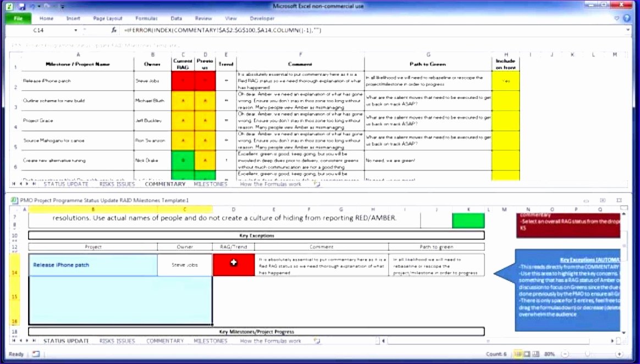
Task: Open the Page Layout ribbon tab
Action: 108,18
